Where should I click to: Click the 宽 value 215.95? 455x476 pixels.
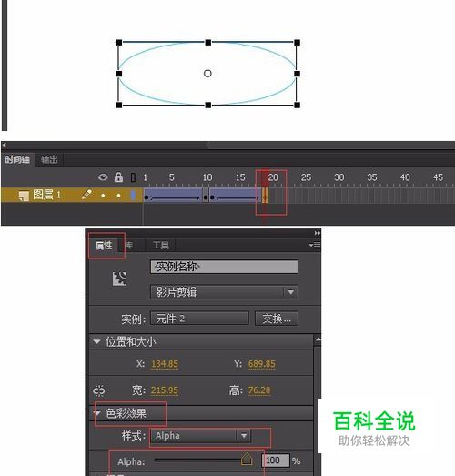[165, 390]
